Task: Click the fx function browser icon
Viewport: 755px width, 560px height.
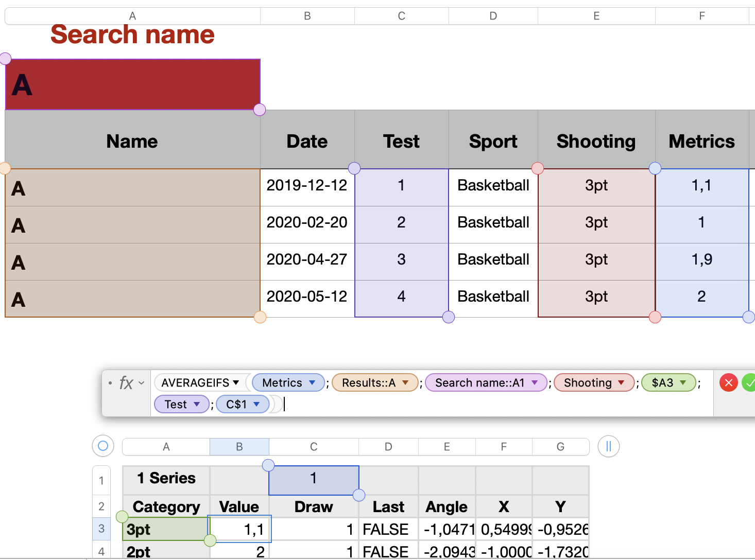Action: click(x=126, y=383)
